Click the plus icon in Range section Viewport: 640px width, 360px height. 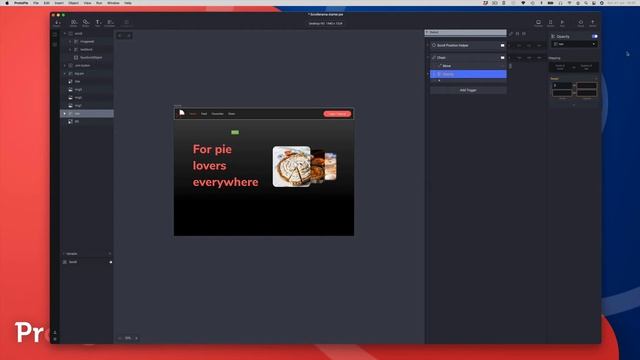(596, 78)
